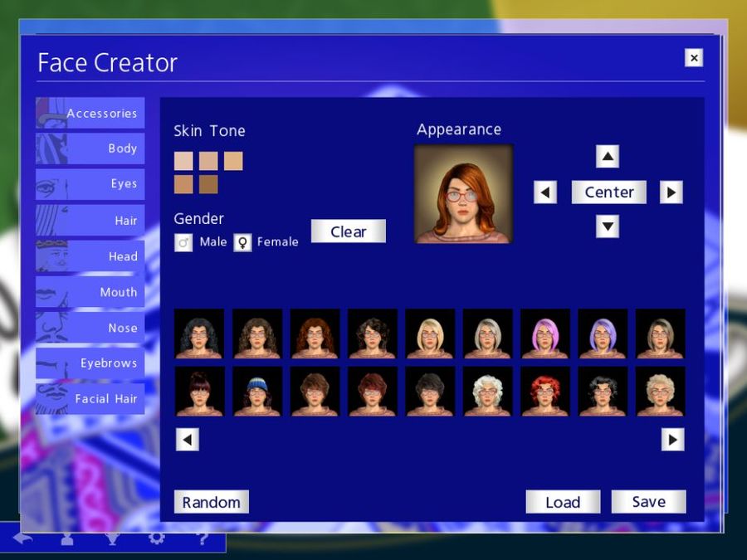This screenshot has width=747, height=560.
Task: Choose the golden blonde bob hairstyle
Action: [x=430, y=334]
